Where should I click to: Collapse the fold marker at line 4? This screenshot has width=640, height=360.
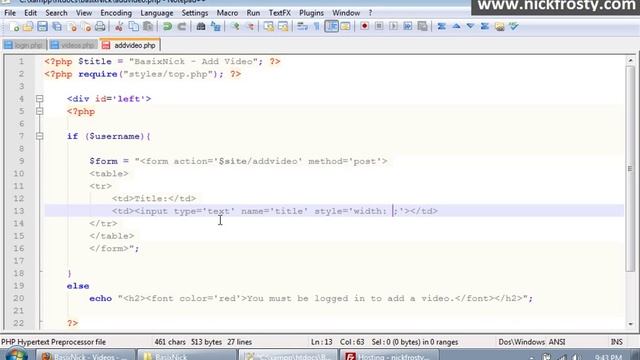(40, 99)
